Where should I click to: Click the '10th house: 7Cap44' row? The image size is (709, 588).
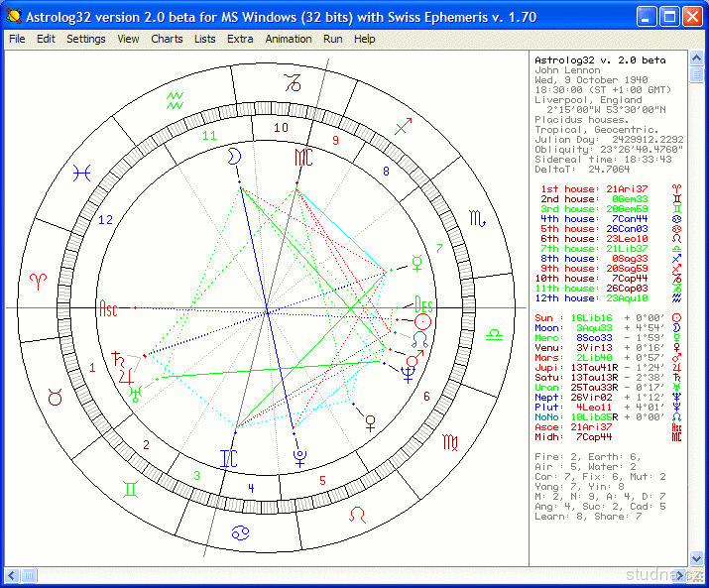coord(609,279)
